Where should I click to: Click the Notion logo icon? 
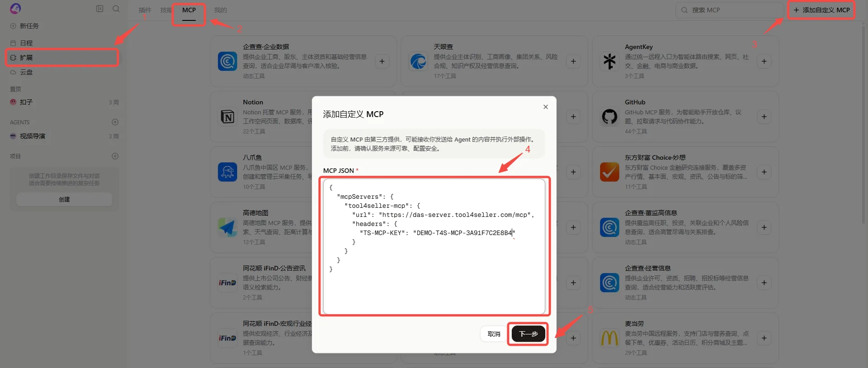coord(228,117)
